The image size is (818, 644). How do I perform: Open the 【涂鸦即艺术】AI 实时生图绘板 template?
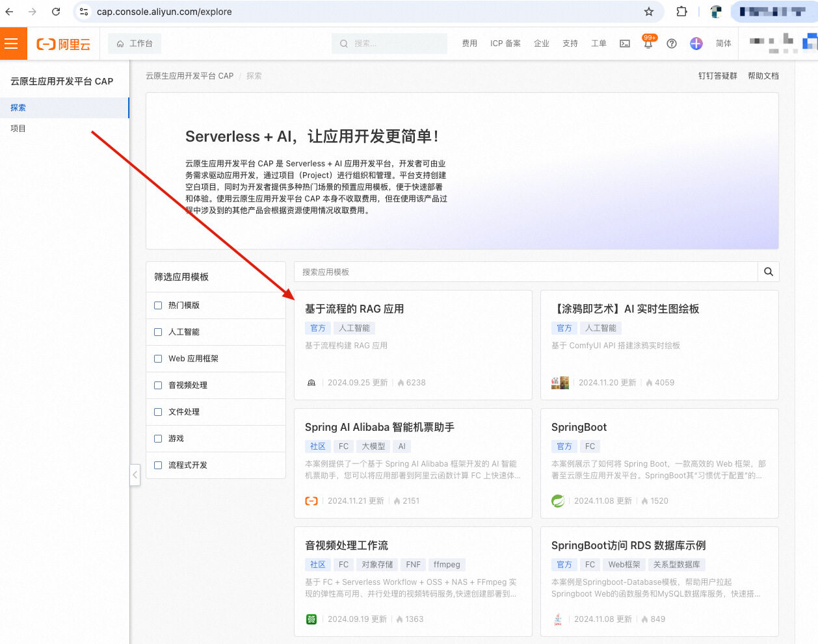(x=626, y=309)
